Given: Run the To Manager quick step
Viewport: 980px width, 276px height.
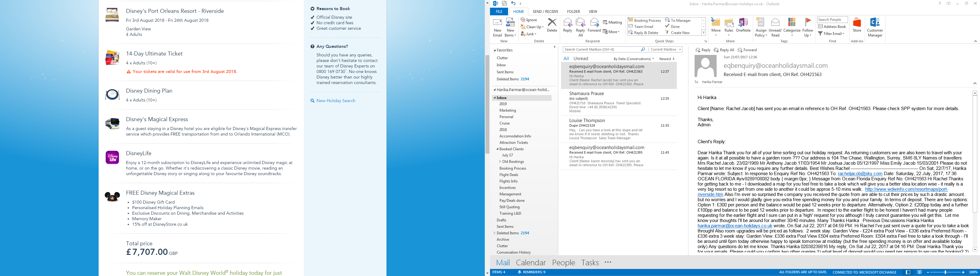Looking at the screenshot, I should (x=677, y=21).
